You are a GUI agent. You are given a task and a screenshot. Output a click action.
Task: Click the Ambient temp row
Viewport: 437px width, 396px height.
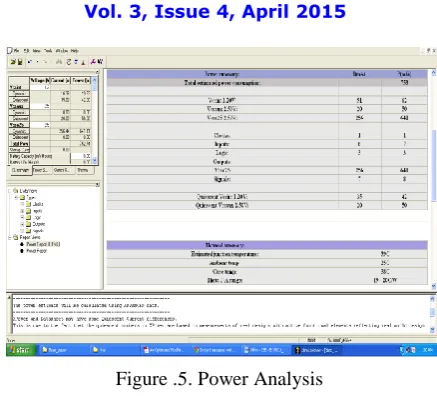(267, 263)
